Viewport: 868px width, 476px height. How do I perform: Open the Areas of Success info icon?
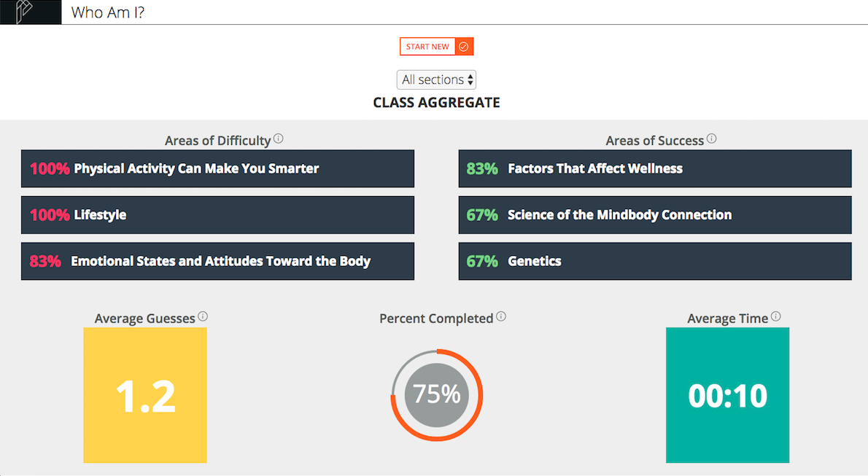pyautogui.click(x=711, y=138)
